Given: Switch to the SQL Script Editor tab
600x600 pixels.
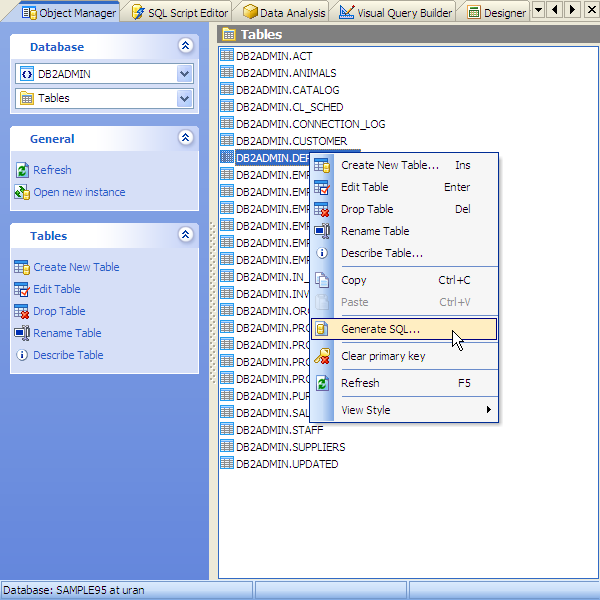Looking at the screenshot, I should pos(180,12).
